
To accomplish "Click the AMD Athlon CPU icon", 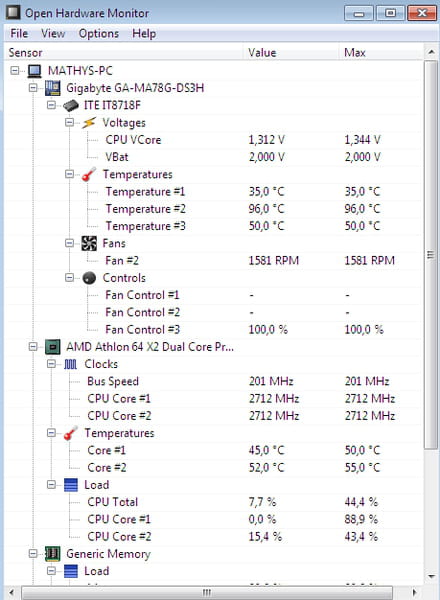I will 52,347.
